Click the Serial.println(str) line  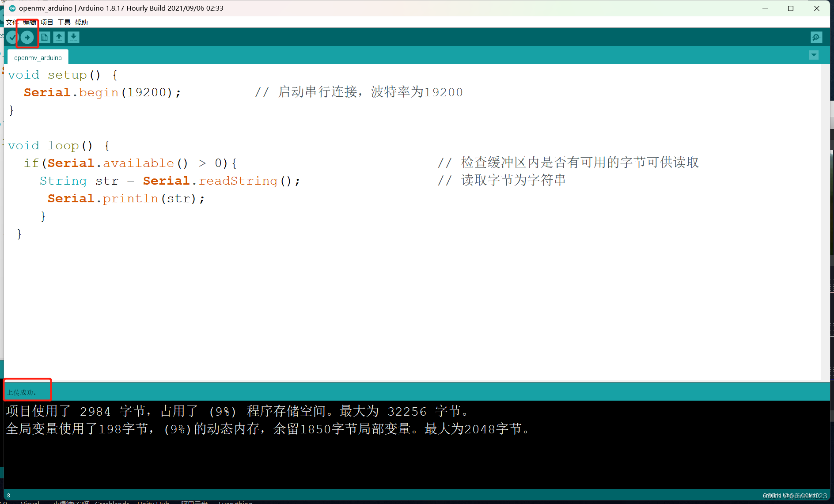[x=126, y=199]
